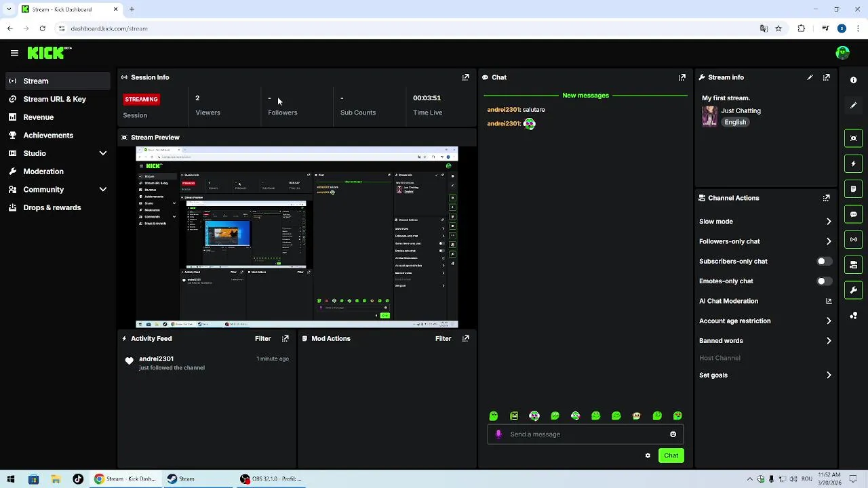Click the three-dots icon in right sidebar
This screenshot has width=868, height=488.
click(x=853, y=316)
